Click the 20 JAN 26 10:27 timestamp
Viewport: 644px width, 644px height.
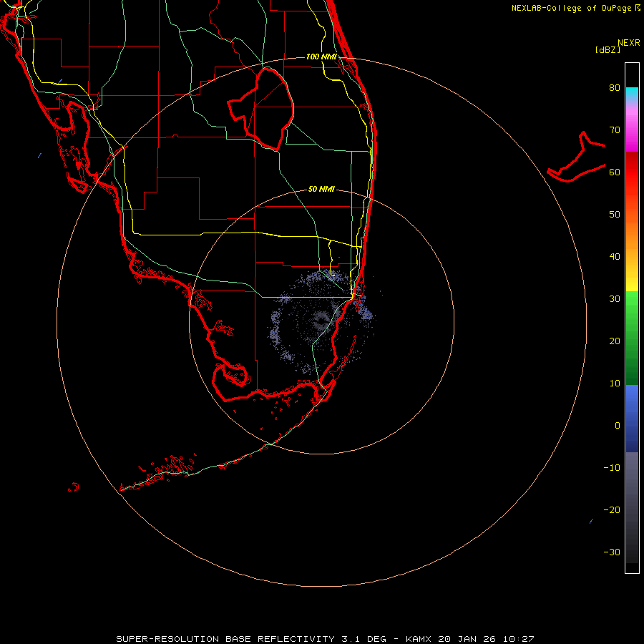(486, 639)
